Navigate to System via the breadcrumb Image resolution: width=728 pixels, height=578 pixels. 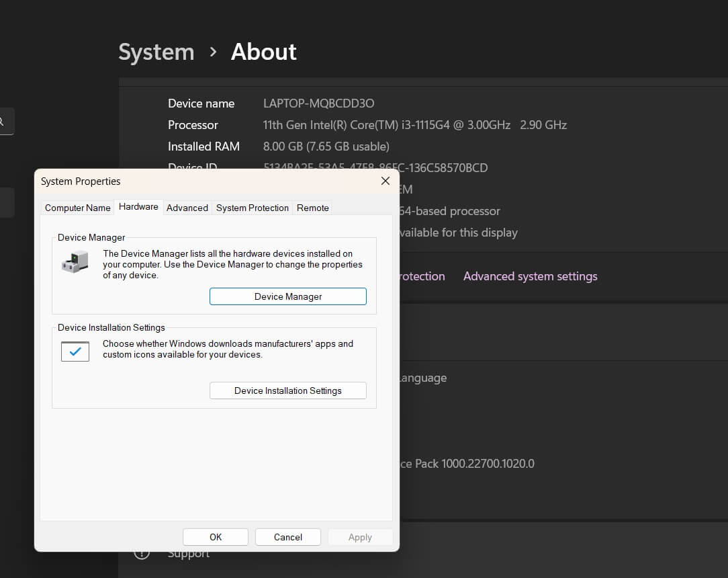pyautogui.click(x=156, y=52)
